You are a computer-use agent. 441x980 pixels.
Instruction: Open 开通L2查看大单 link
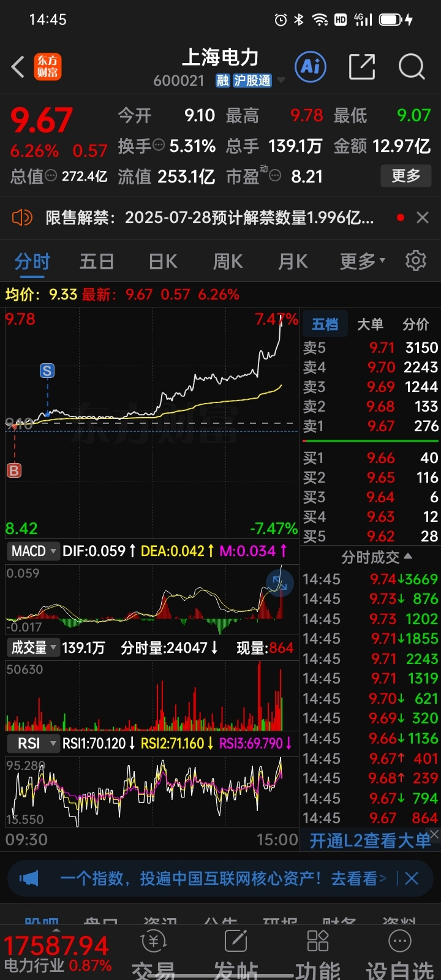(x=370, y=841)
